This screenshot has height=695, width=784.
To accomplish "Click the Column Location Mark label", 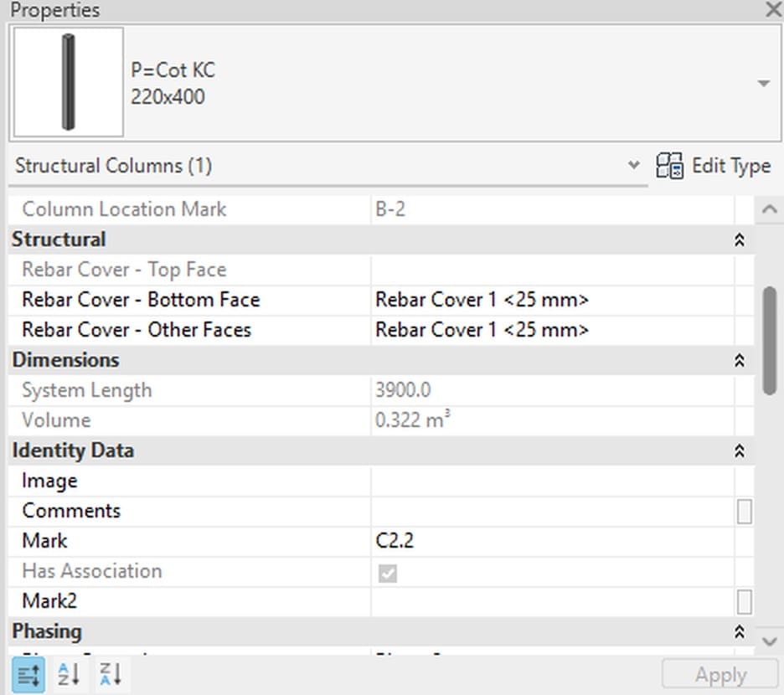I will pos(124,209).
